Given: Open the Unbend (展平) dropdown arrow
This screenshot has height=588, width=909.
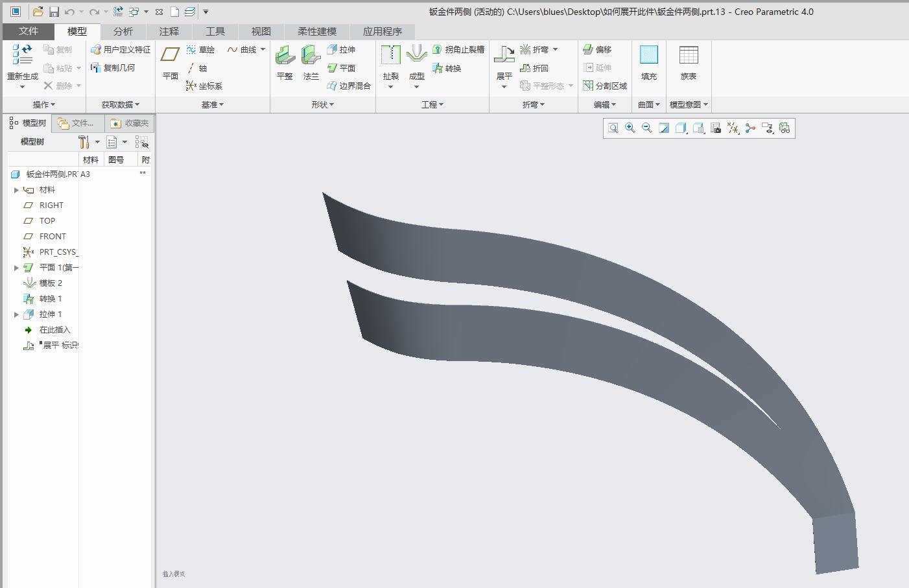Looking at the screenshot, I should pos(504,87).
